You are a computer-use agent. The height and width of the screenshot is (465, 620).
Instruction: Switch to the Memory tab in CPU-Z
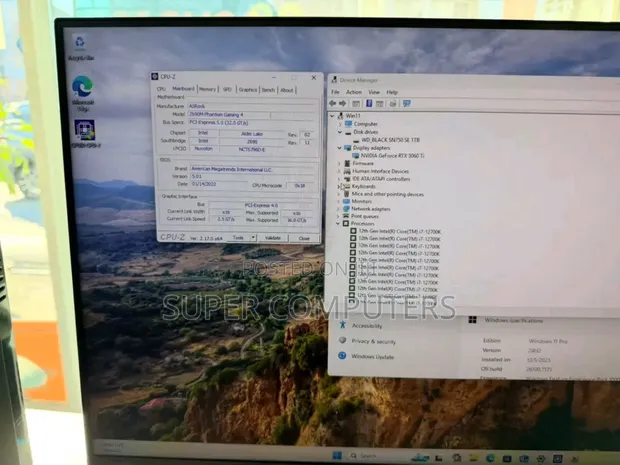(207, 89)
